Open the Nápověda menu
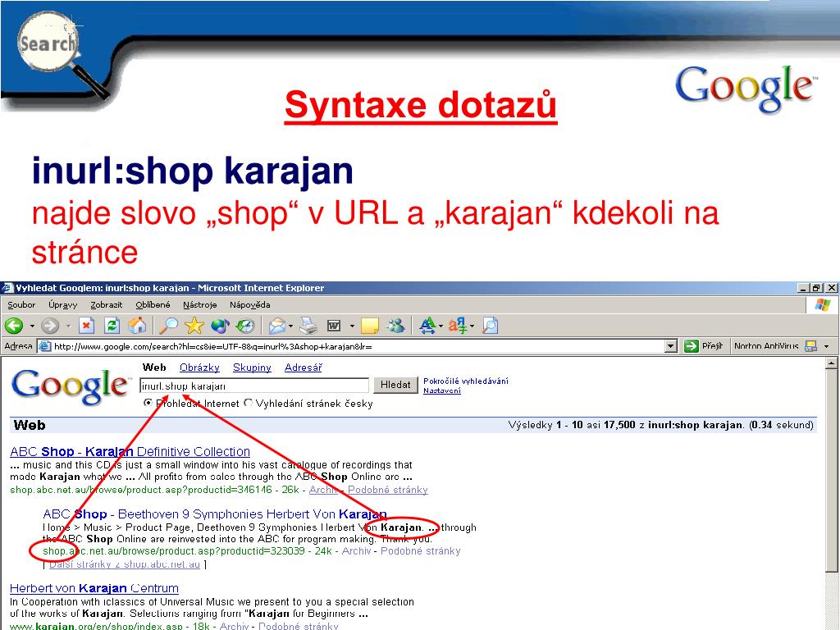The height and width of the screenshot is (630, 840). coord(249,305)
